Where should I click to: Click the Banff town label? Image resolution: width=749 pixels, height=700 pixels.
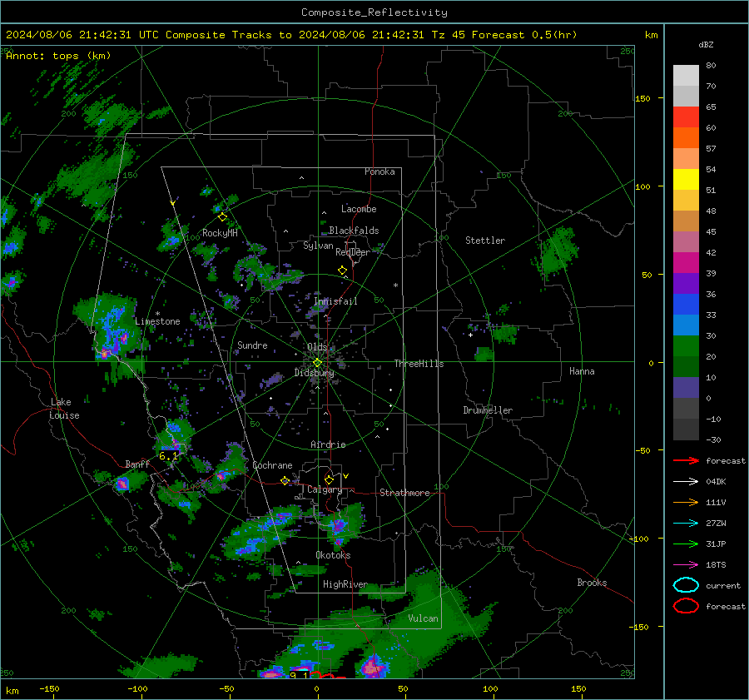point(137,464)
